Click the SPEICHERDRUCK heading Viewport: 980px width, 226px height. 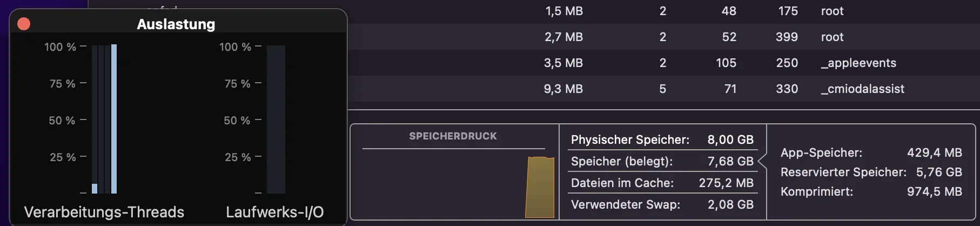453,136
